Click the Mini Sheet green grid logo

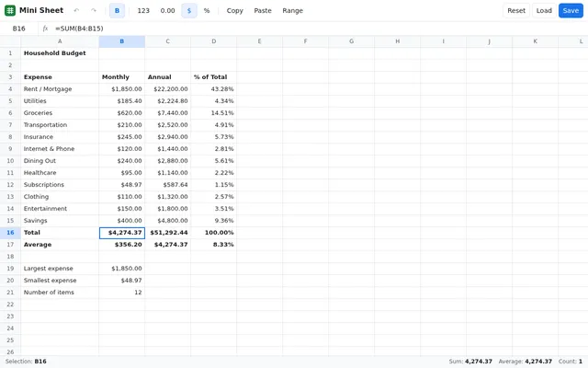click(x=10, y=10)
